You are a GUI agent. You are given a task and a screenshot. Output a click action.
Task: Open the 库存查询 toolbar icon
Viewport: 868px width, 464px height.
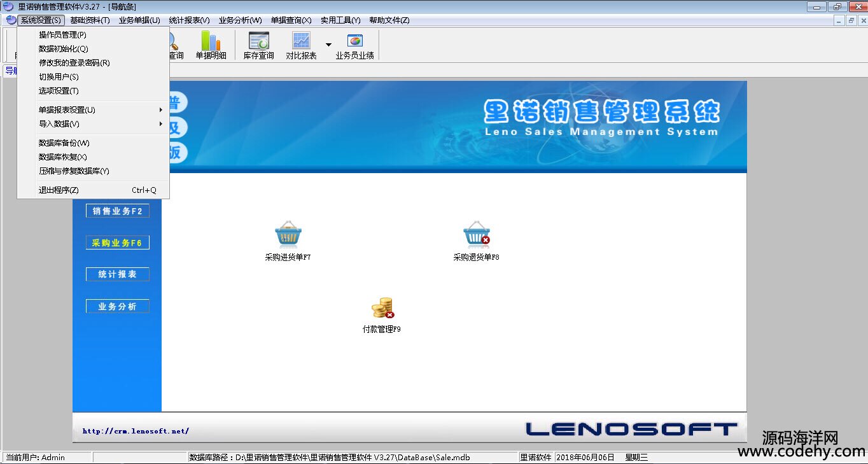258,45
